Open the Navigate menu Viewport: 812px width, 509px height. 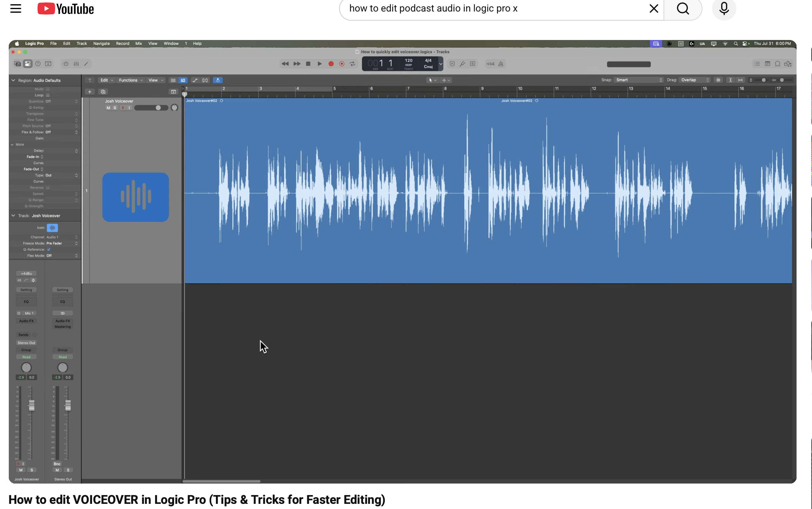[x=101, y=43]
